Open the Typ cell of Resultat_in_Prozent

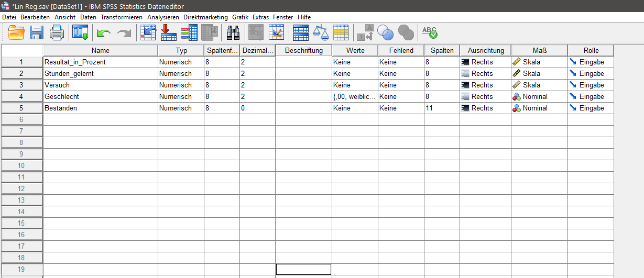(x=180, y=62)
